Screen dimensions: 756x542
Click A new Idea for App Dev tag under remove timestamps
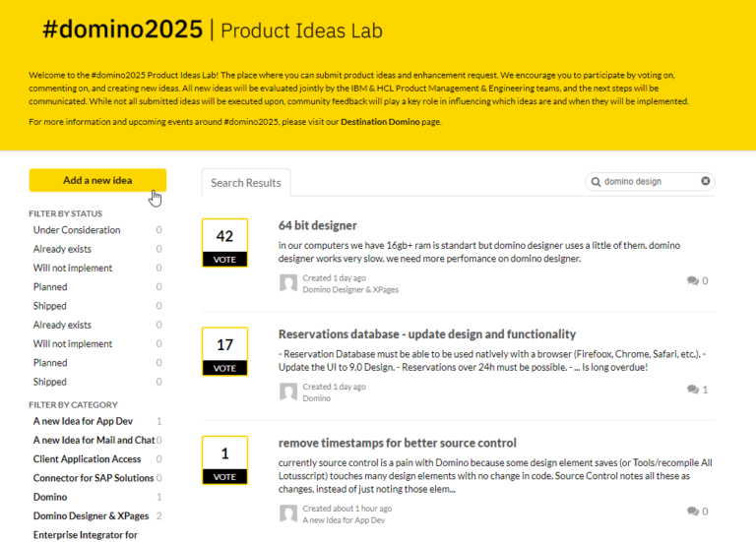[344, 520]
